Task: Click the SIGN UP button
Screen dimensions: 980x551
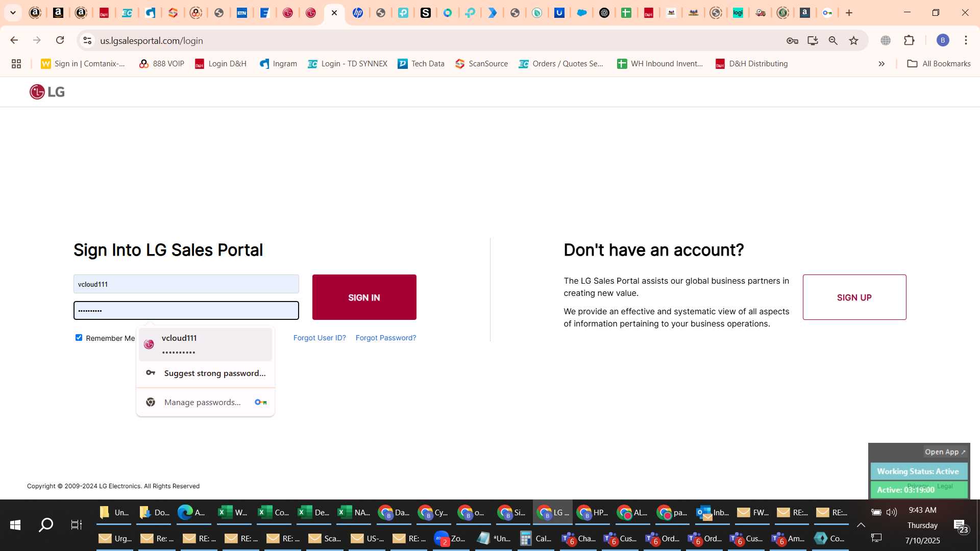Action: point(854,297)
